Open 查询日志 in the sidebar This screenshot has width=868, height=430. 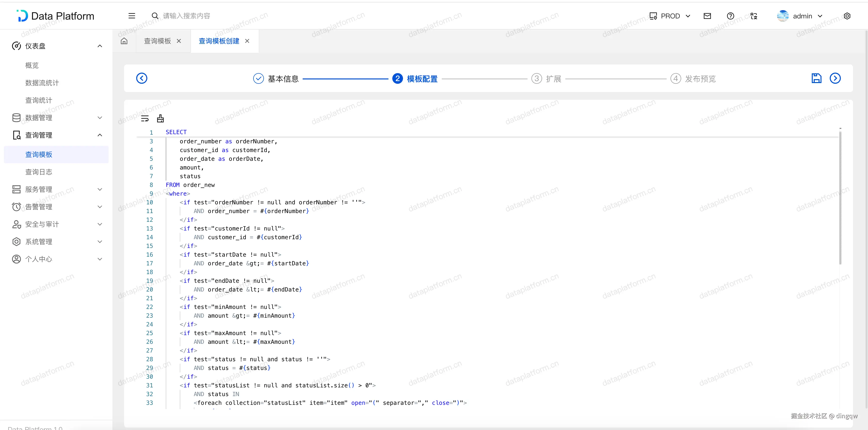39,172
